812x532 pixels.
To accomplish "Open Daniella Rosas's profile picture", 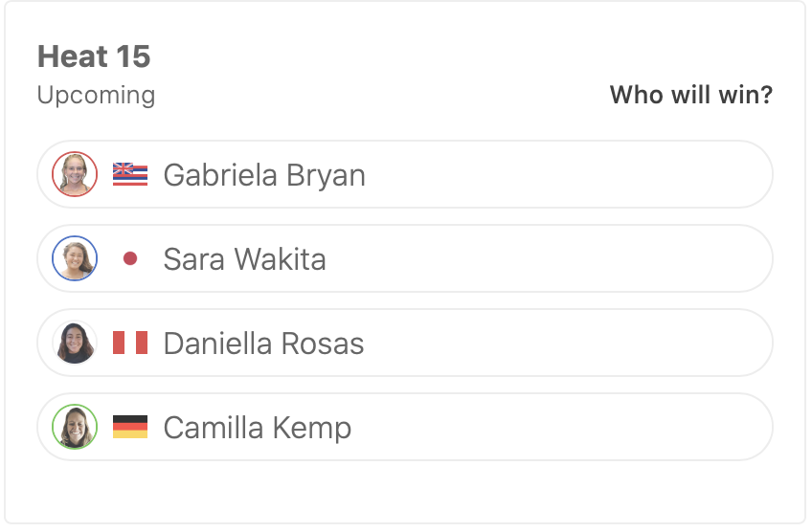I will pos(75,343).
